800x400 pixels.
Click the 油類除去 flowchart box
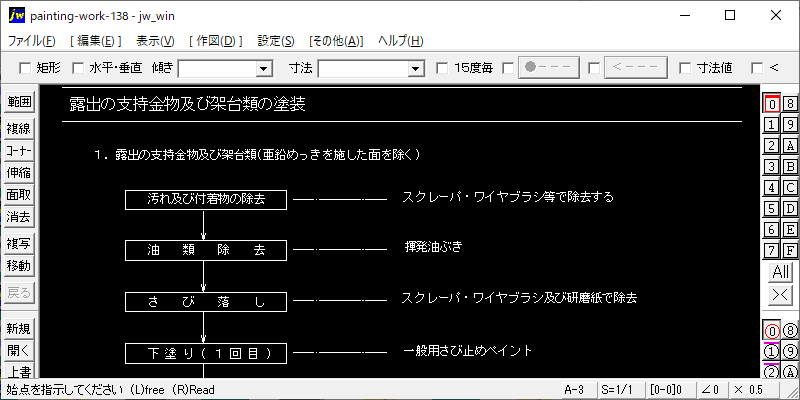(206, 251)
